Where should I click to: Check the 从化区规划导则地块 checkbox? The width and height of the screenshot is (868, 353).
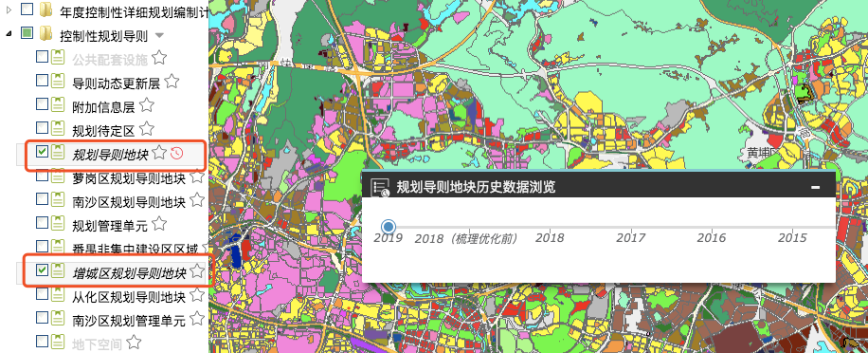[42, 294]
